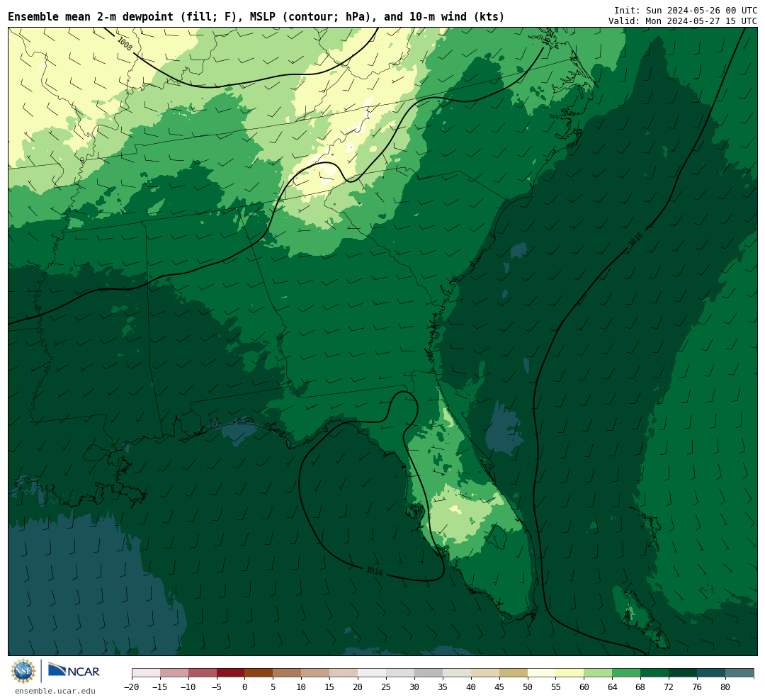Click the 1016 contour label over the Atlantic
The height and width of the screenshot is (700, 765).
click(x=635, y=239)
